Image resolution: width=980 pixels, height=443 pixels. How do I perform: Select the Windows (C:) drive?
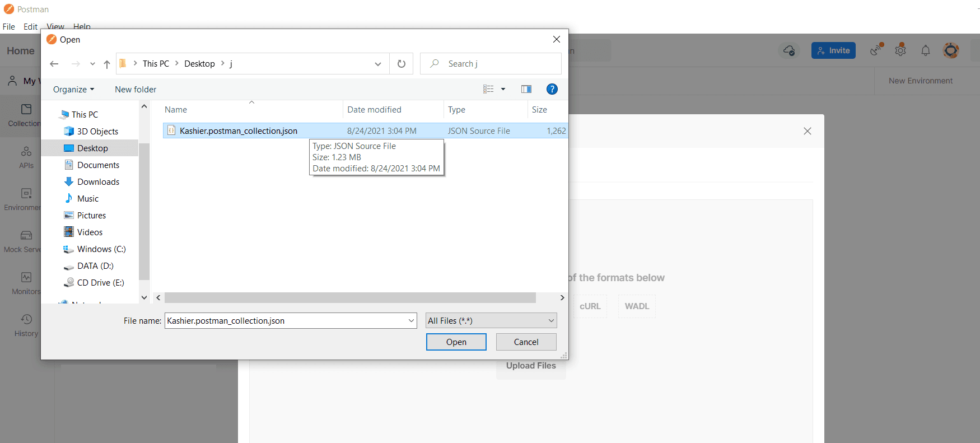101,249
